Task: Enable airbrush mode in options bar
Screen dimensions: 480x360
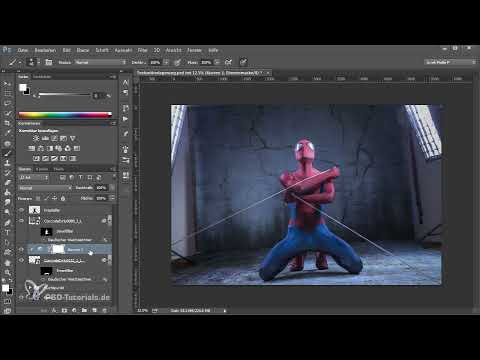Action: click(x=228, y=62)
